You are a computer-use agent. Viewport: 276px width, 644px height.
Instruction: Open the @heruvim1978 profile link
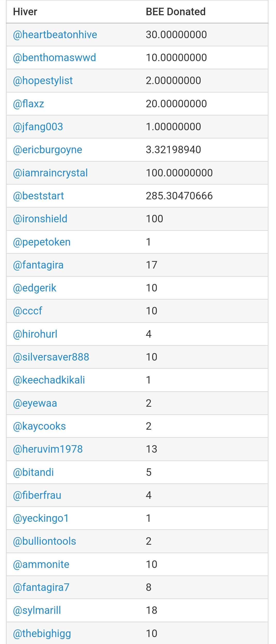point(48,449)
